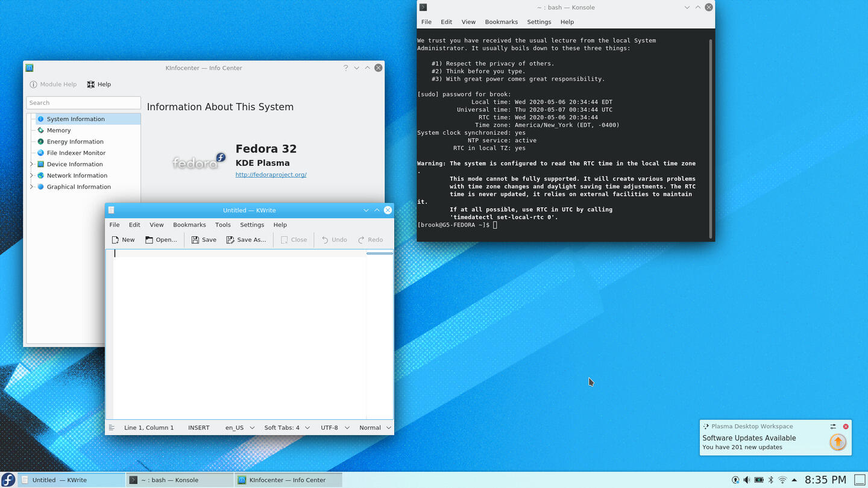The image size is (868, 488).
Task: Click the orange update arrow in notification
Action: click(838, 442)
